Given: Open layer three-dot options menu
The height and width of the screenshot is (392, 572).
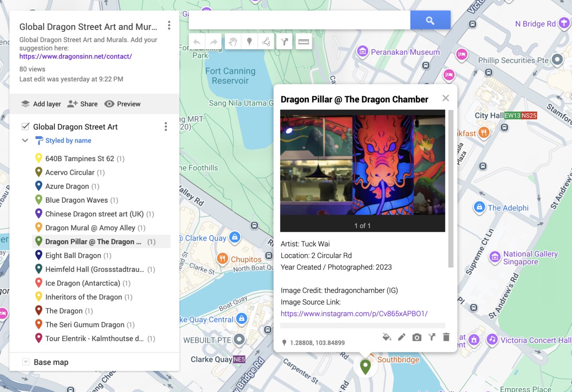Looking at the screenshot, I should [x=165, y=127].
